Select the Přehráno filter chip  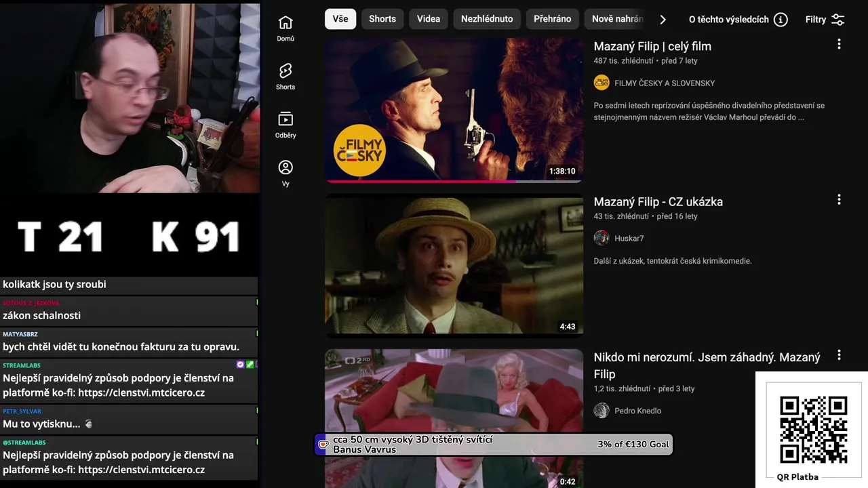pyautogui.click(x=553, y=19)
